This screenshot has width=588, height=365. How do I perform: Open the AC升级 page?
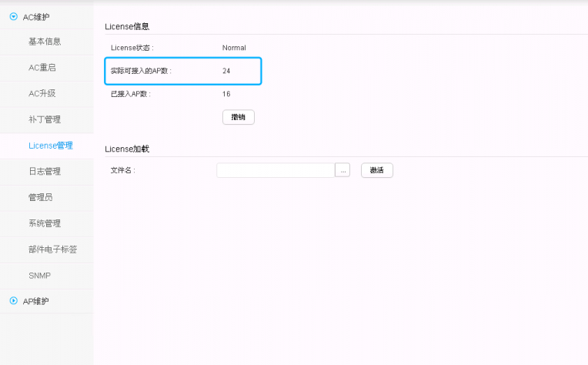click(42, 93)
